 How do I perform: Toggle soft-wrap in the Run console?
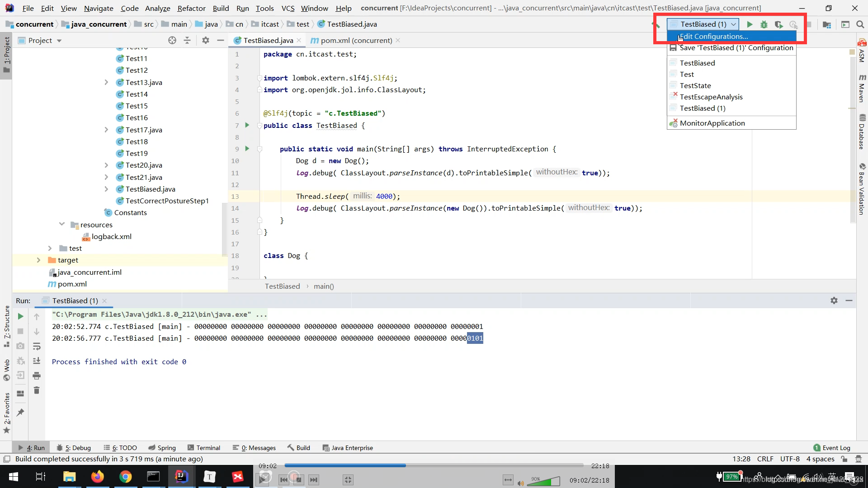tap(37, 346)
